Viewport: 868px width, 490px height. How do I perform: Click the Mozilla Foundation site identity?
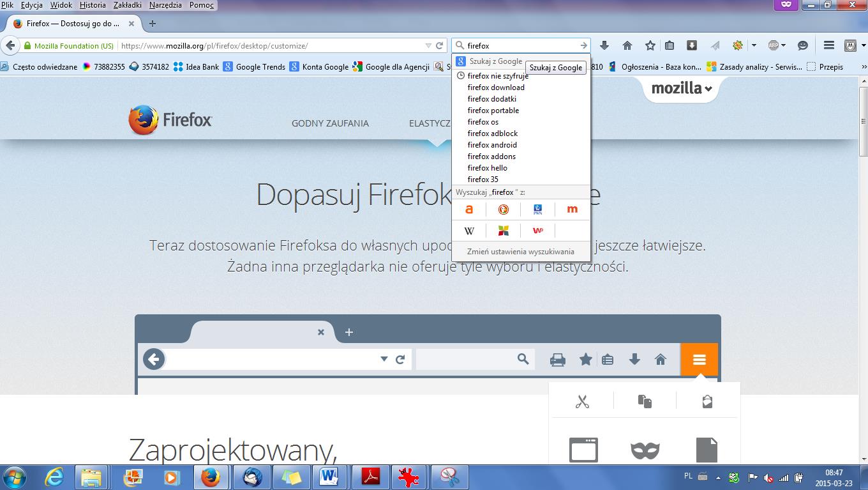68,46
